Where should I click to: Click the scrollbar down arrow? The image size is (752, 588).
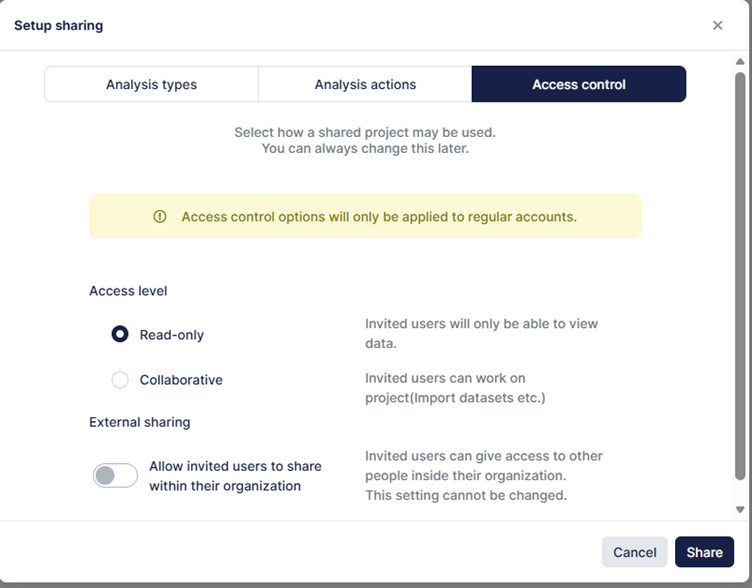pos(740,510)
